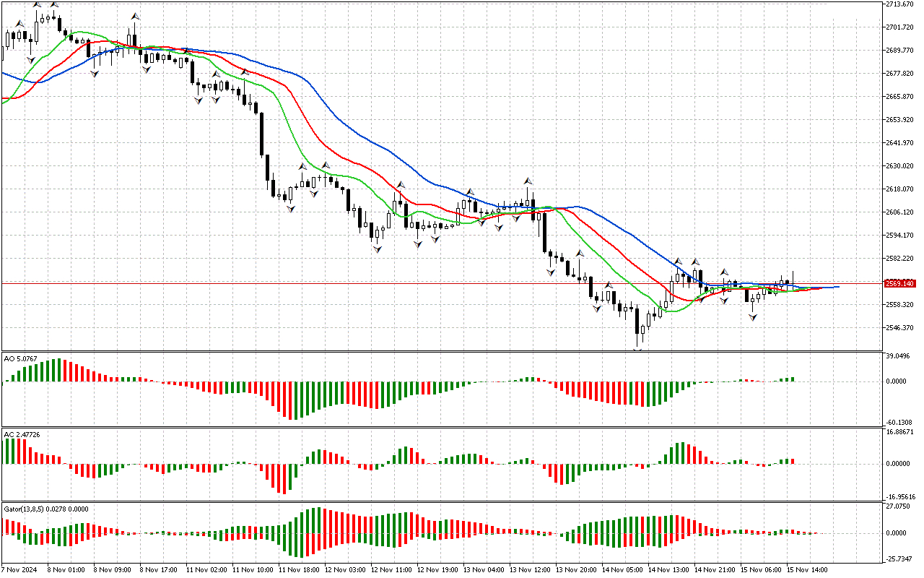Choose the 2630.020 price axis value

click(x=901, y=166)
